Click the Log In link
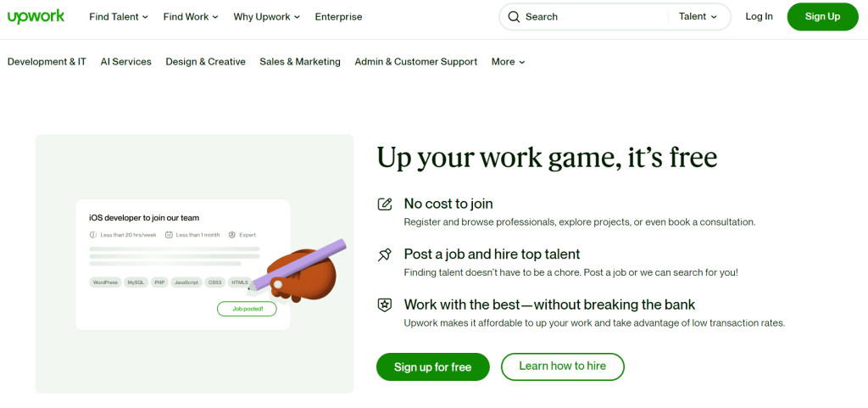The height and width of the screenshot is (408, 868). 759,17
